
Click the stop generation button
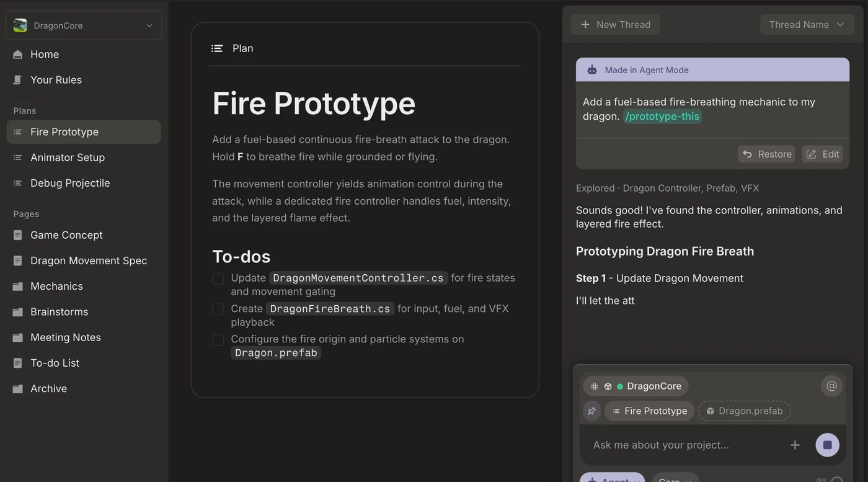(x=827, y=445)
